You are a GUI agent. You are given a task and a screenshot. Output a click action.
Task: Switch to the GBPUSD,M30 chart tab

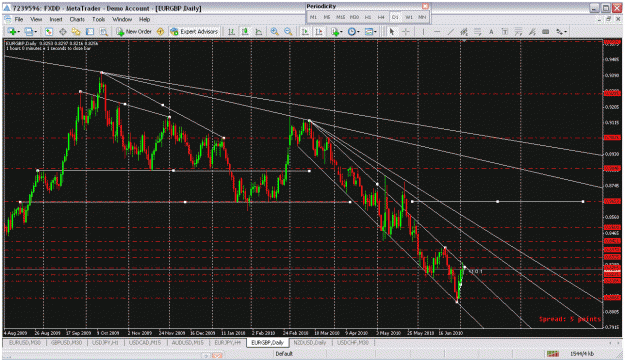coord(66,342)
